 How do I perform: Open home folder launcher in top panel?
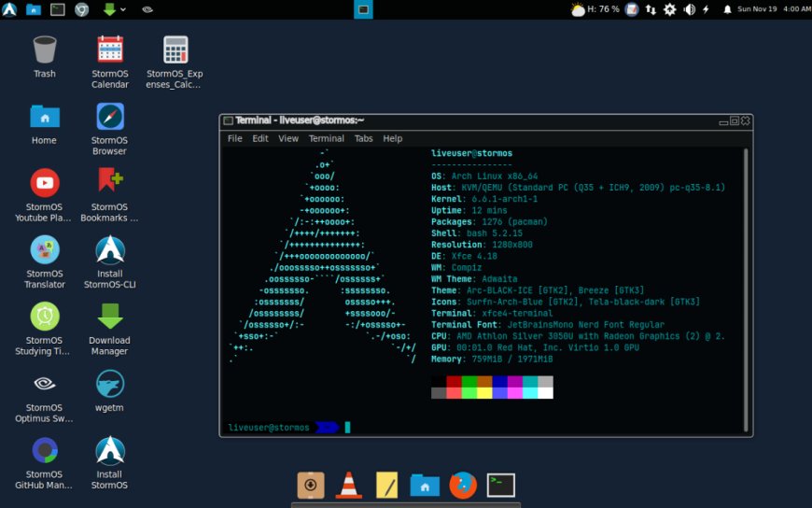tap(34, 9)
